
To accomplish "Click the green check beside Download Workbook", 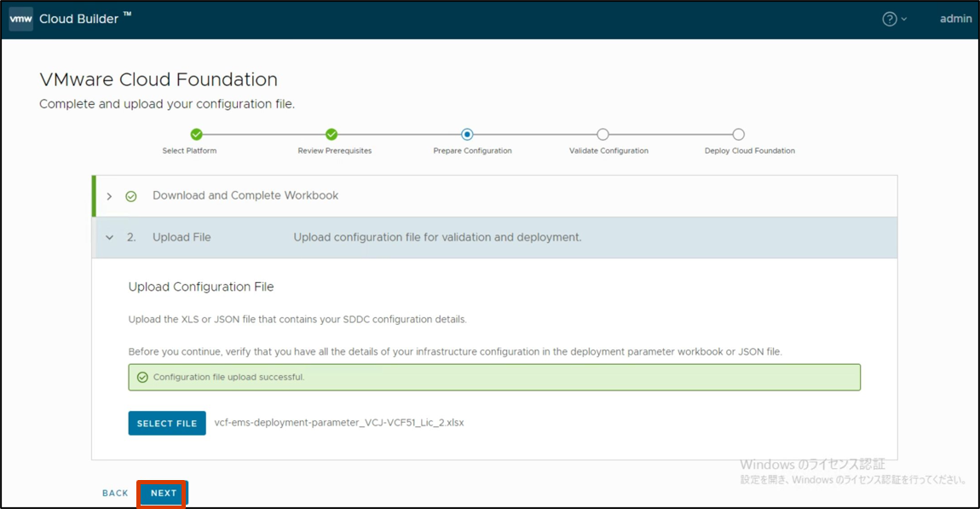I will coord(131,196).
